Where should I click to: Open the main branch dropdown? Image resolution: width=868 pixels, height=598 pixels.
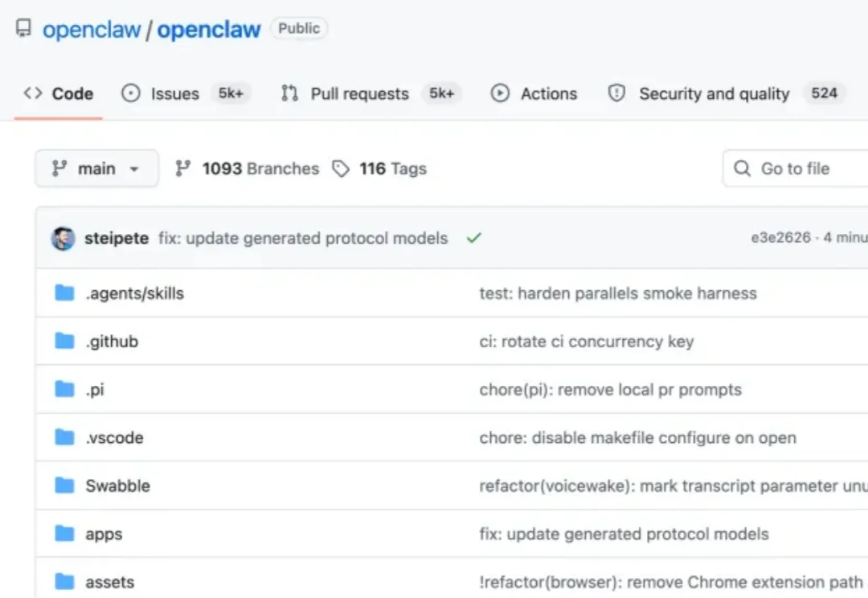96,169
